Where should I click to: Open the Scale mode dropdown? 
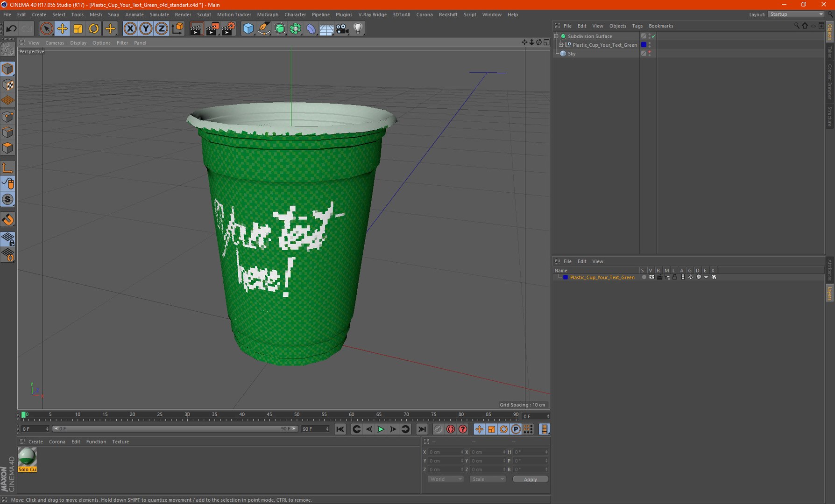(488, 479)
